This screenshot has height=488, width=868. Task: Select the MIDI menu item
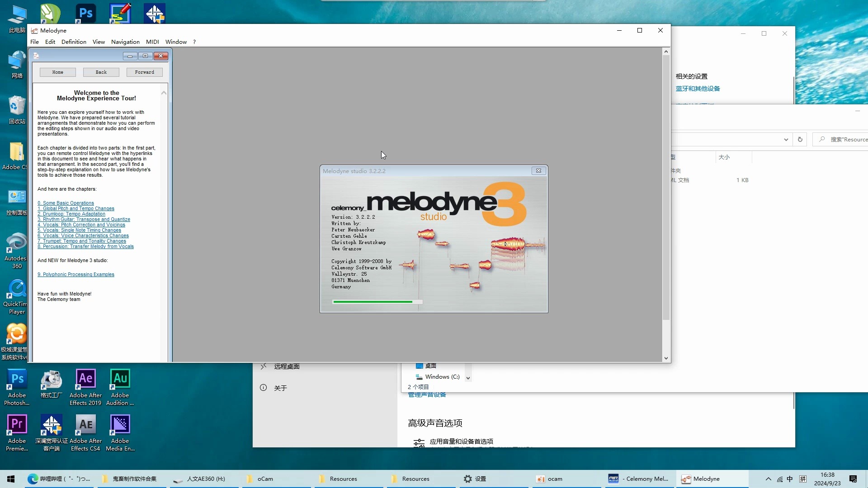pos(152,42)
